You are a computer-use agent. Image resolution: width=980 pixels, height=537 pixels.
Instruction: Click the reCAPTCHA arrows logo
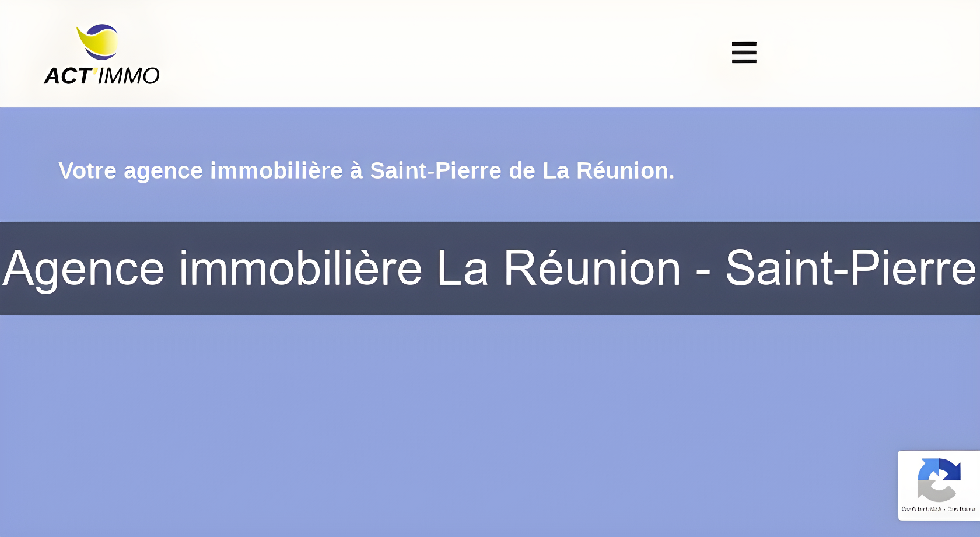pos(939,480)
